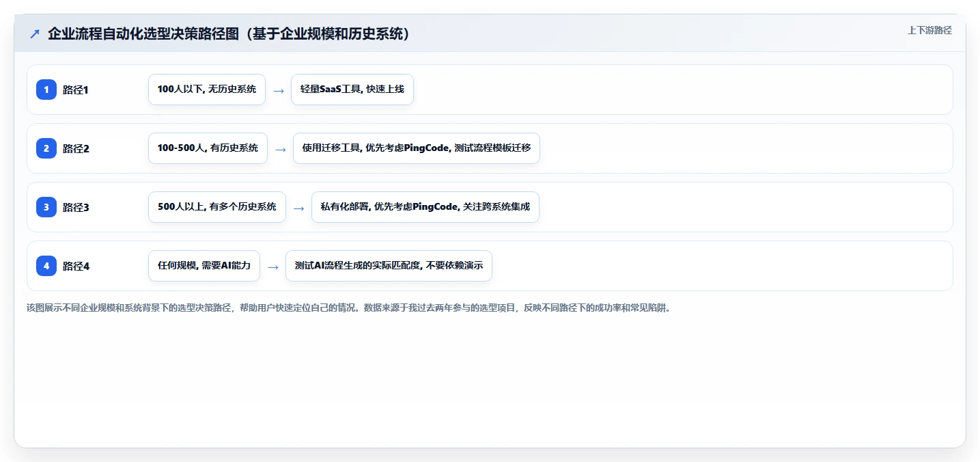
Task: Select the '100人以下, 无历史系统' box
Action: click(207, 90)
